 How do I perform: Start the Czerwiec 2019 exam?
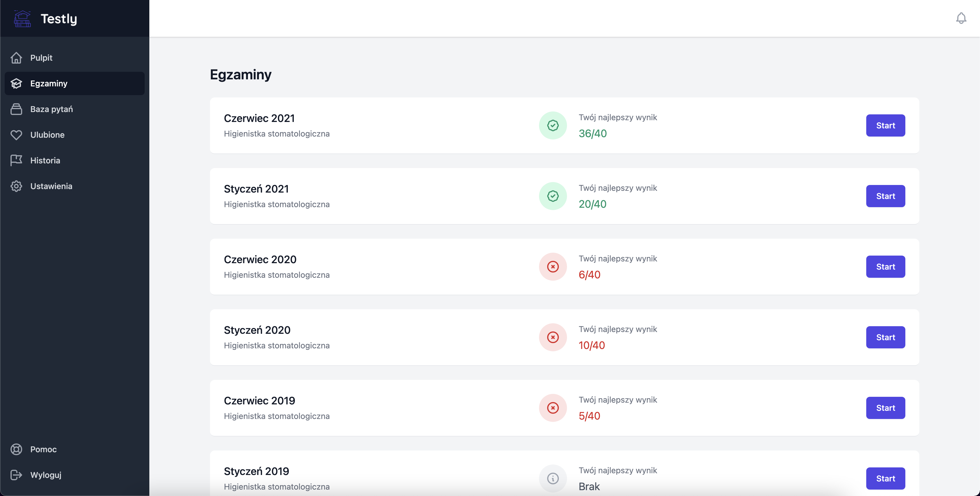click(x=885, y=408)
